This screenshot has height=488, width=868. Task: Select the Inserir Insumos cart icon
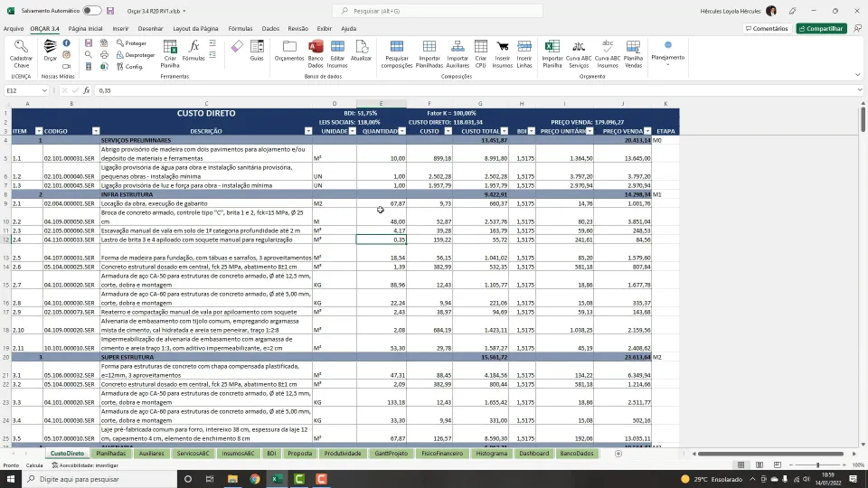click(x=502, y=53)
